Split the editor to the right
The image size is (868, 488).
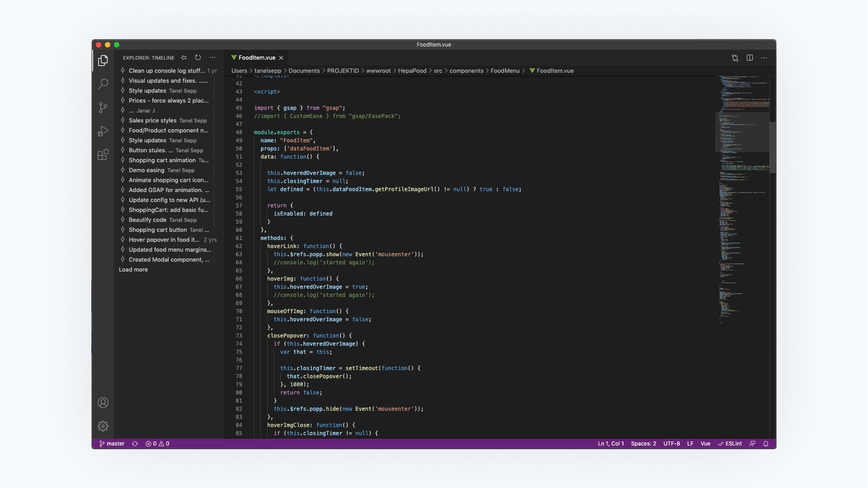pyautogui.click(x=750, y=57)
